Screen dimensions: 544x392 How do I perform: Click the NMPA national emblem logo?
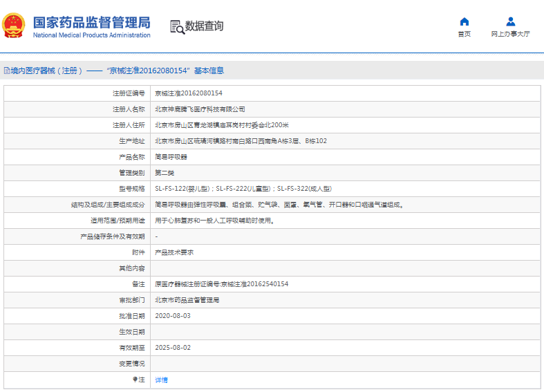pyautogui.click(x=15, y=26)
